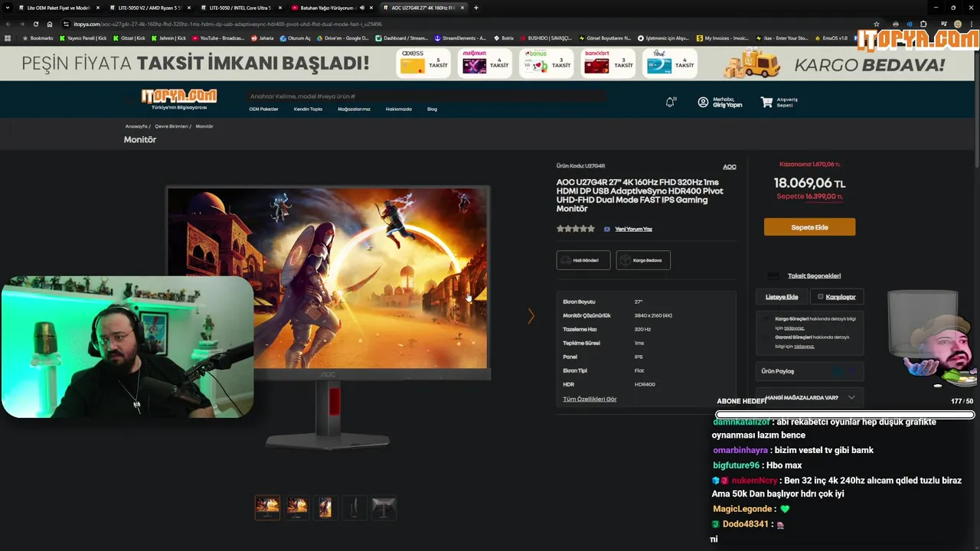Open Hakkımızda menu item
The image size is (980, 551).
[398, 109]
